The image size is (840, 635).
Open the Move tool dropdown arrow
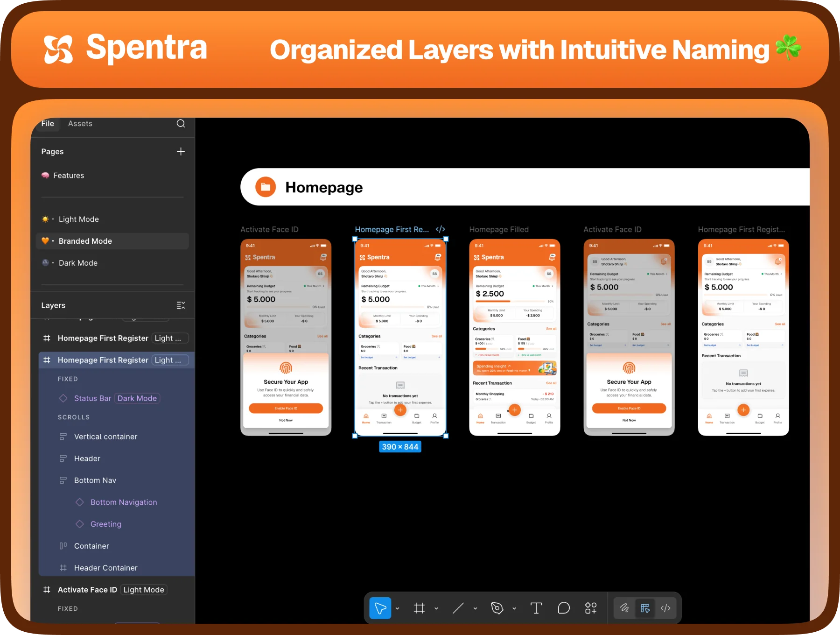(398, 608)
